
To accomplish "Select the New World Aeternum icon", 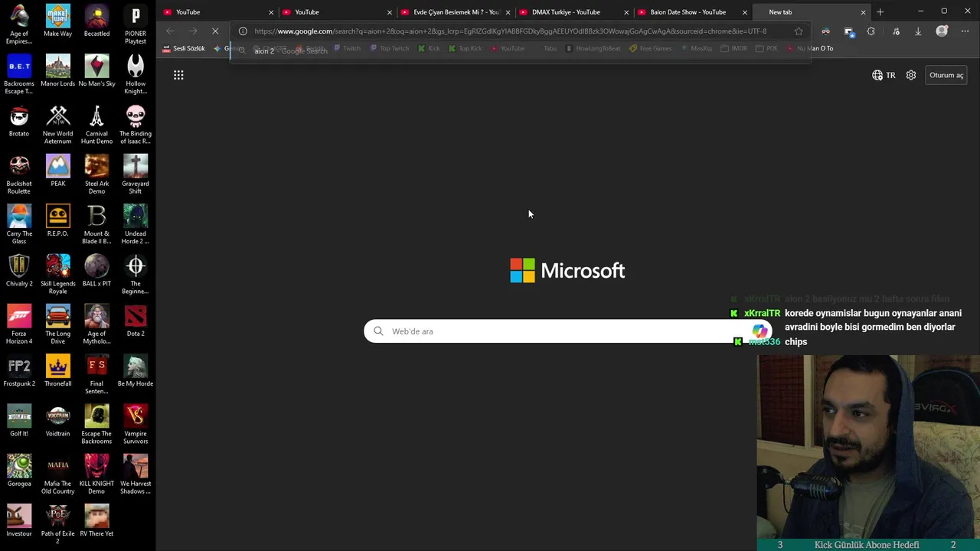I will tap(57, 125).
